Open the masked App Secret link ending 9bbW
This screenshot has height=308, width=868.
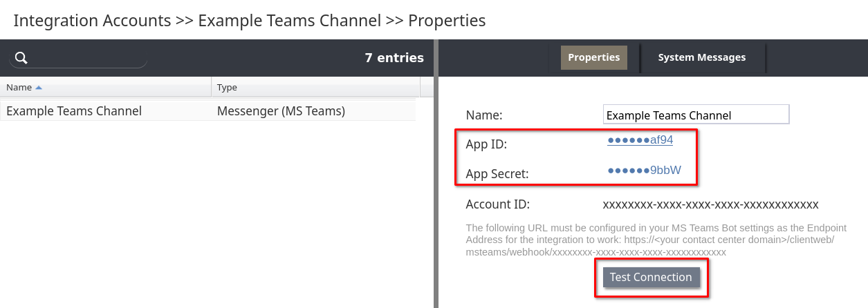click(645, 170)
